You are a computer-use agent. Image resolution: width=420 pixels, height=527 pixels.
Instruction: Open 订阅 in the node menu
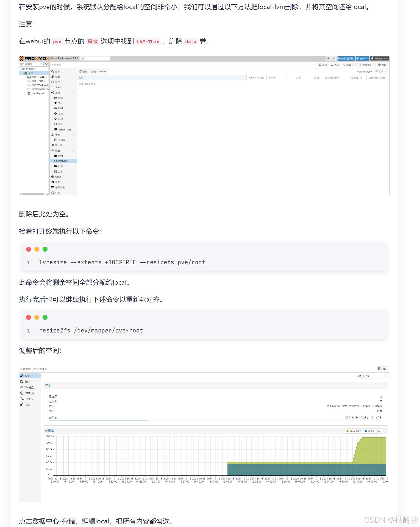coord(63,193)
